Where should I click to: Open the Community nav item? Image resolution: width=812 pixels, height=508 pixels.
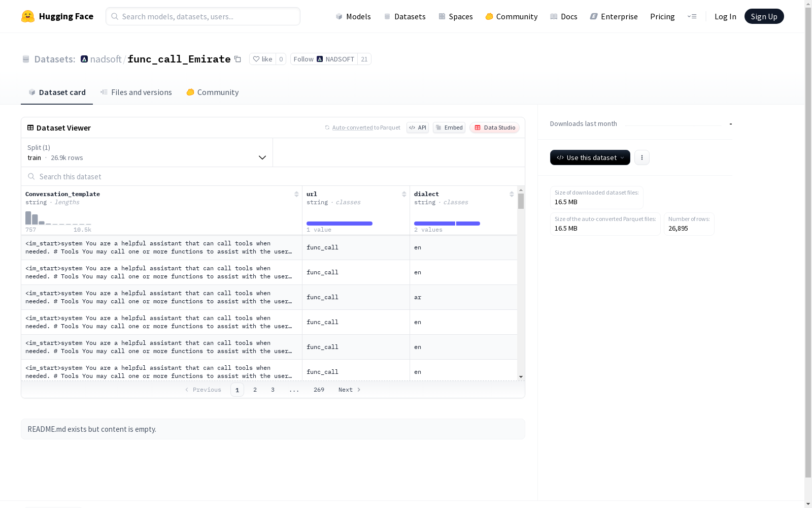click(x=512, y=16)
